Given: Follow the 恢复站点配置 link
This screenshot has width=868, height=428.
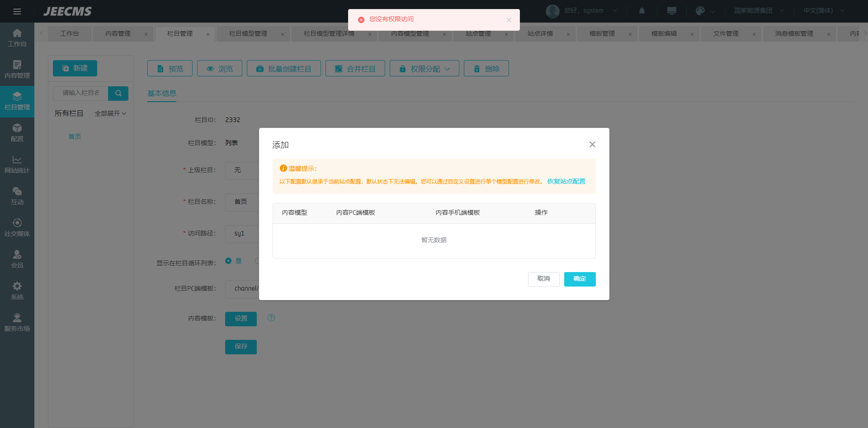Looking at the screenshot, I should coord(566,181).
